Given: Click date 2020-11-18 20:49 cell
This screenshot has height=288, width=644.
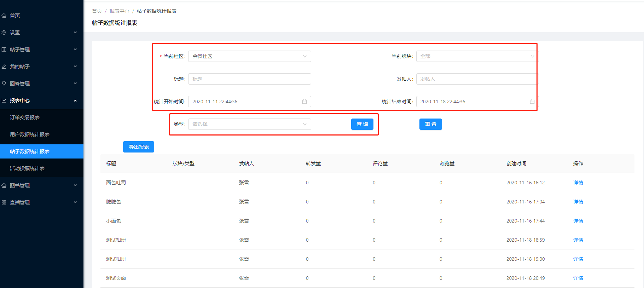Looking at the screenshot, I should pyautogui.click(x=526, y=278).
